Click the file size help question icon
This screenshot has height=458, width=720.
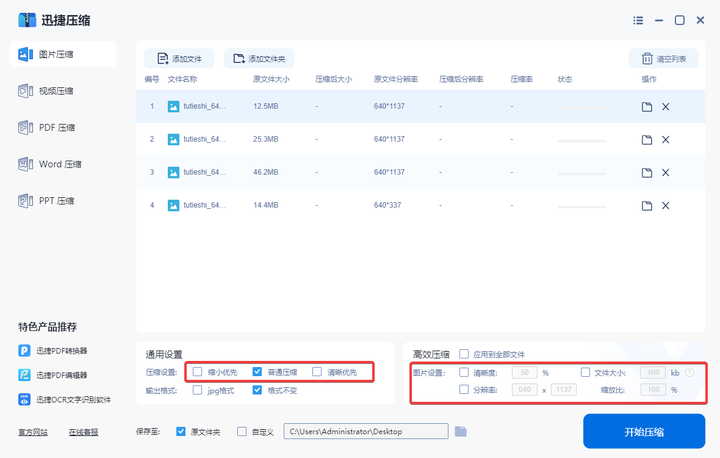click(x=689, y=373)
